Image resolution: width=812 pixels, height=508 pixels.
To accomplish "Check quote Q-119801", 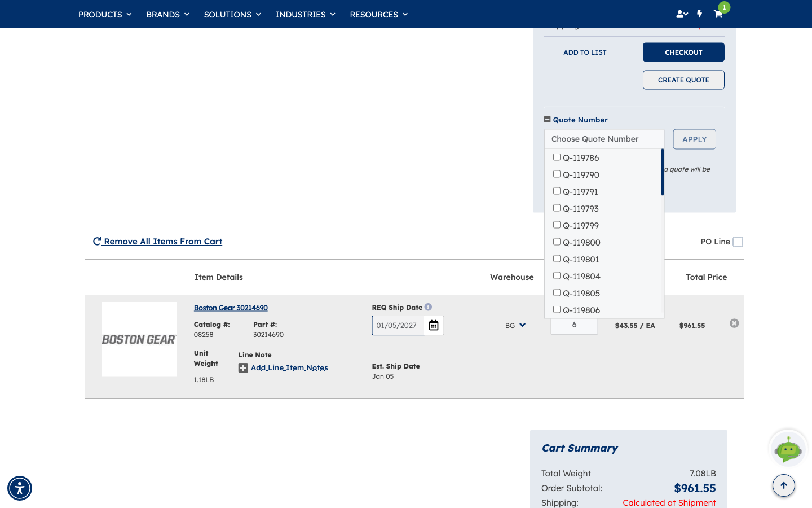I will tap(557, 259).
